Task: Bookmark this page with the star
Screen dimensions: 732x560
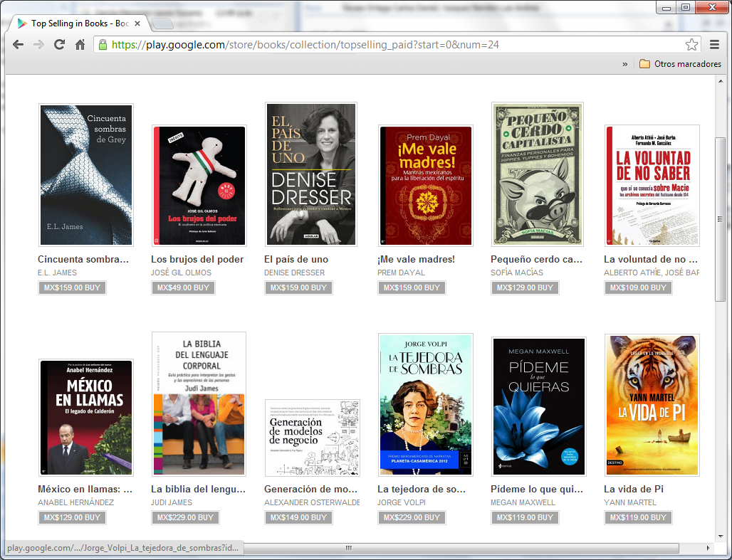Action: tap(691, 45)
